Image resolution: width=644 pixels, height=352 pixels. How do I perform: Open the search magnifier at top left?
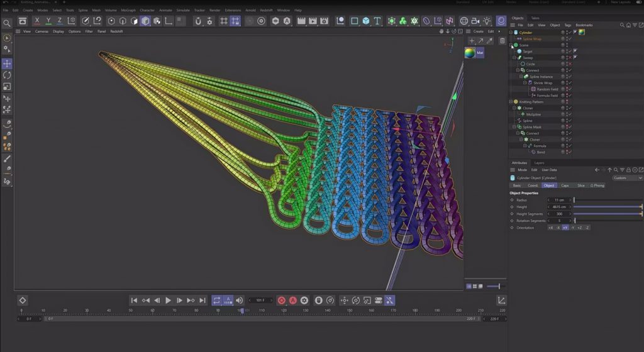click(x=7, y=23)
